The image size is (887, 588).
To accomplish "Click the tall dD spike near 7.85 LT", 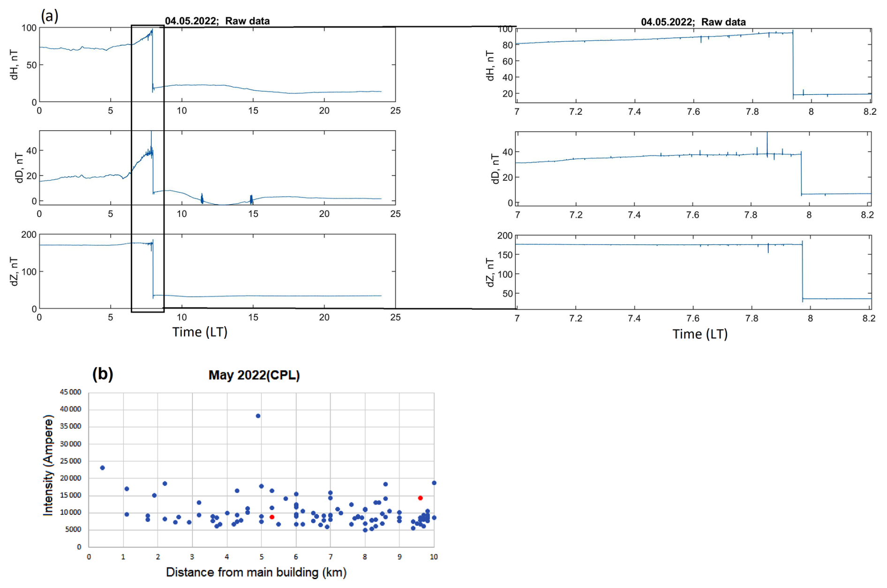I will [767, 144].
